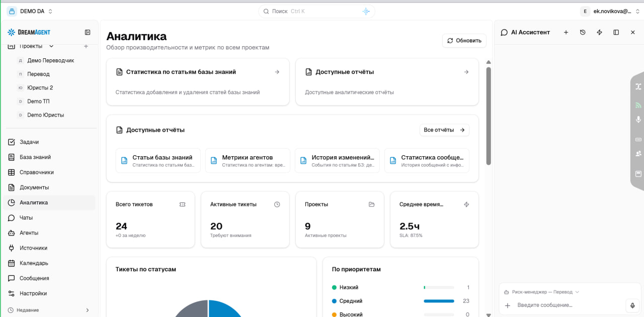Open the Статистика сообщений report

427,160
